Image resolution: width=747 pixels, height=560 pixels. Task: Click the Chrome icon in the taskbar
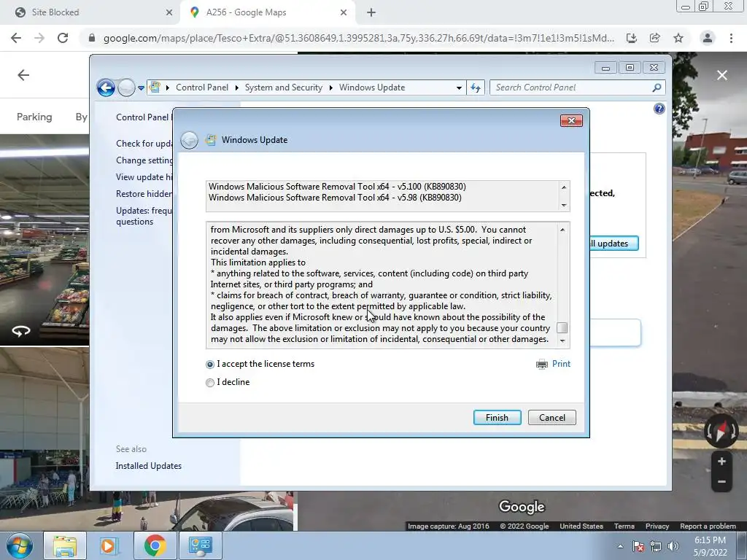tap(155, 545)
